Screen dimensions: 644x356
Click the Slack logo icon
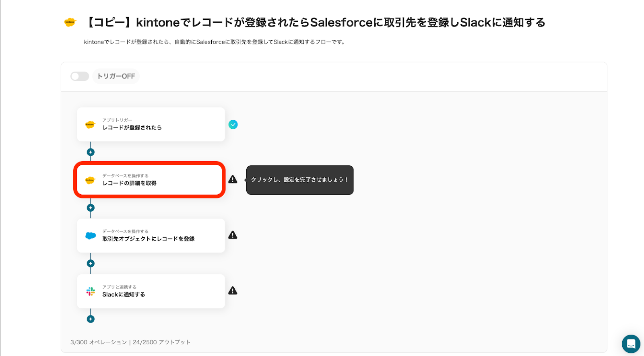click(x=91, y=291)
